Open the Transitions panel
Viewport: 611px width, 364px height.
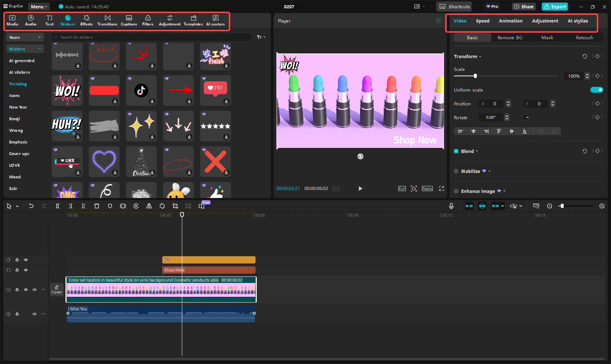[107, 20]
